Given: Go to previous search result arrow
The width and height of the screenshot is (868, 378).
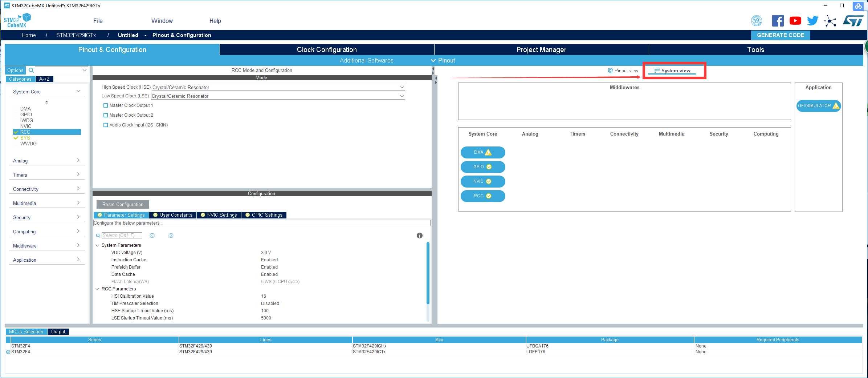Looking at the screenshot, I should coord(152,236).
